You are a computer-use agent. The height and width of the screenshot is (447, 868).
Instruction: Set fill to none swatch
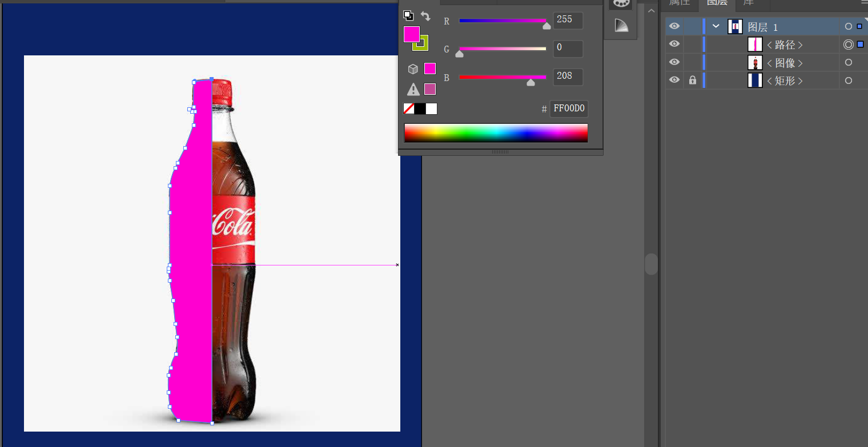[409, 108]
